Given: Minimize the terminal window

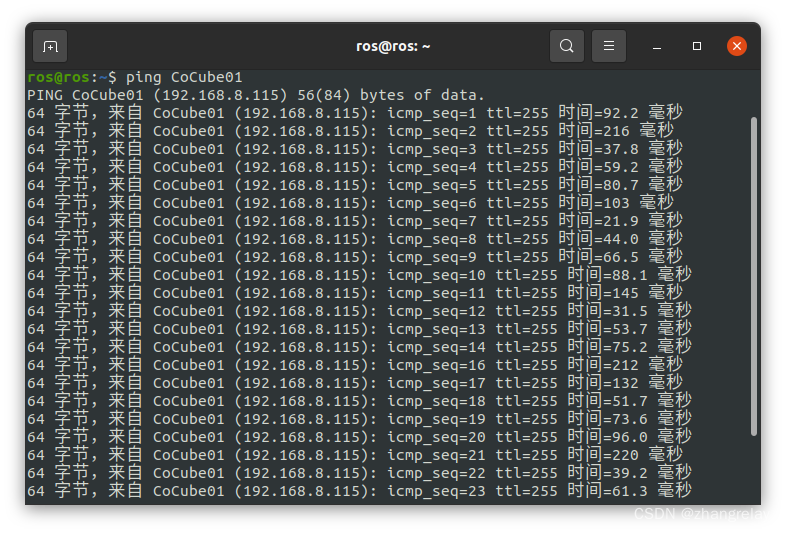Looking at the screenshot, I should (657, 47).
